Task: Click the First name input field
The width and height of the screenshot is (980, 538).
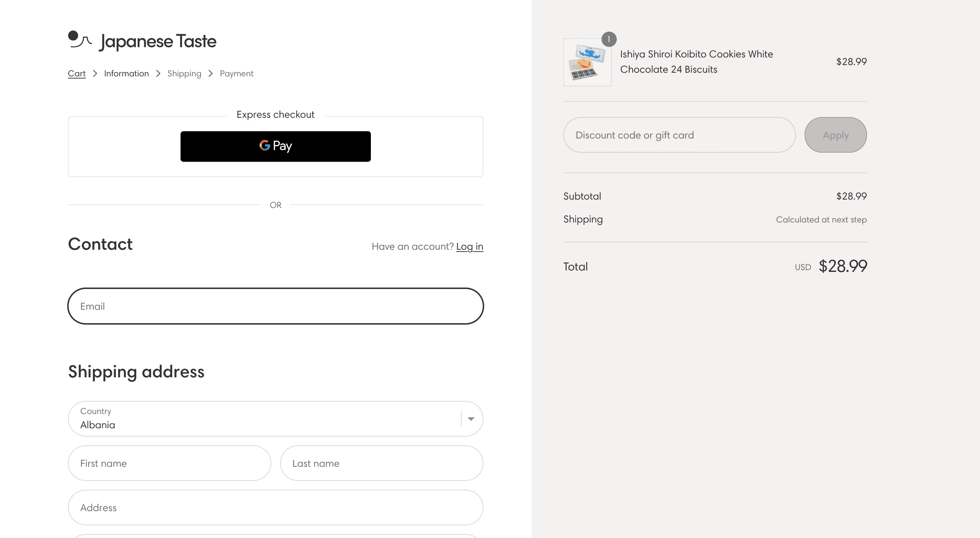Action: pyautogui.click(x=169, y=463)
